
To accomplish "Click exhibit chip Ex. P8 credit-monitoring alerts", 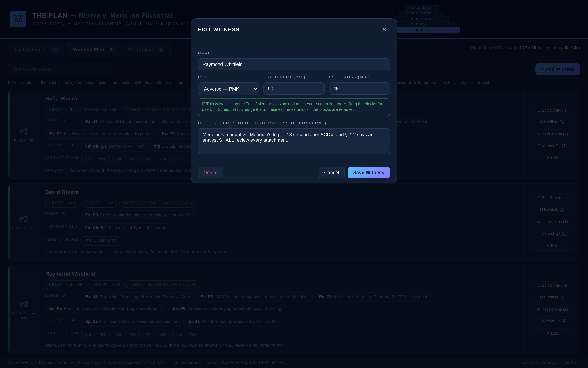I will pos(139,215).
